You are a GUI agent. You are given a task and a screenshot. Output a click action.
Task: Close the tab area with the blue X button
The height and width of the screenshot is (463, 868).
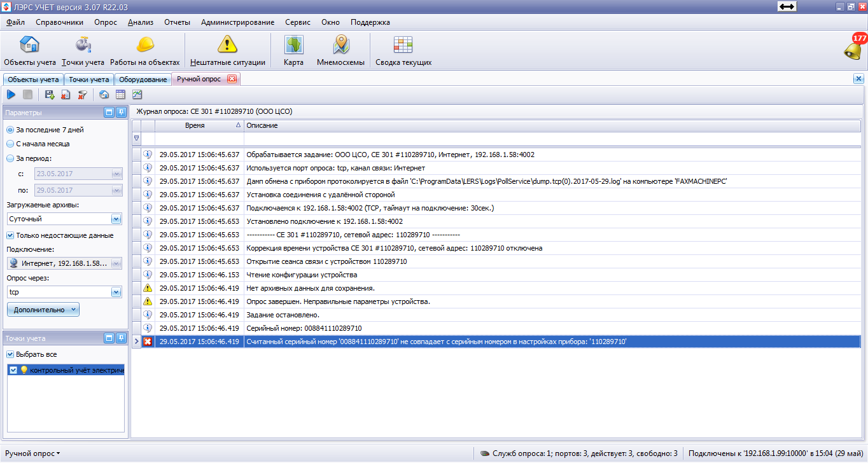pos(858,79)
